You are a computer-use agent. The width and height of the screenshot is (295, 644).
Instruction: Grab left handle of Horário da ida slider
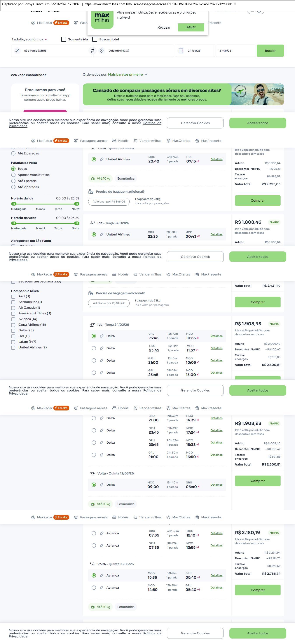click(14, 204)
